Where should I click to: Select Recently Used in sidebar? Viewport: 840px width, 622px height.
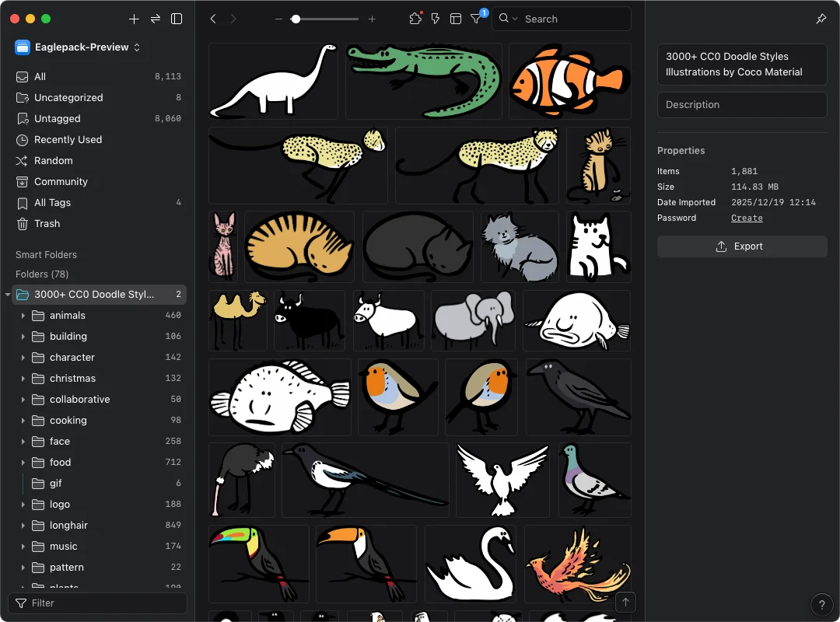[x=68, y=140]
